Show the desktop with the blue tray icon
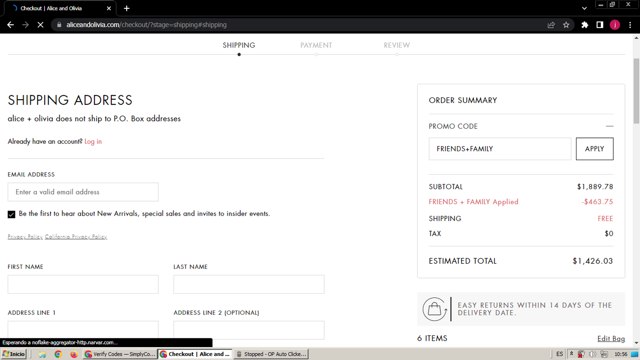The height and width of the screenshot is (360, 640). click(x=635, y=354)
